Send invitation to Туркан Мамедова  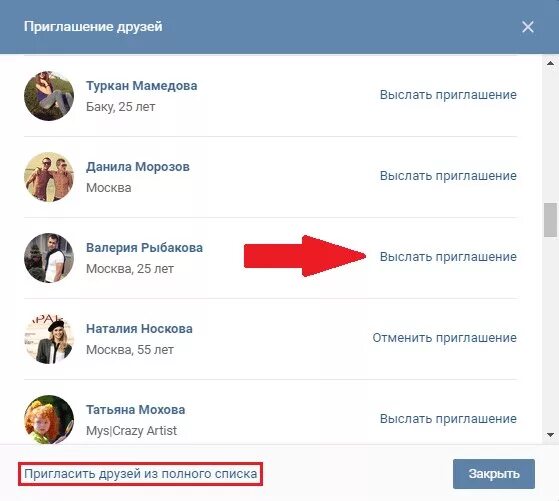pos(448,95)
